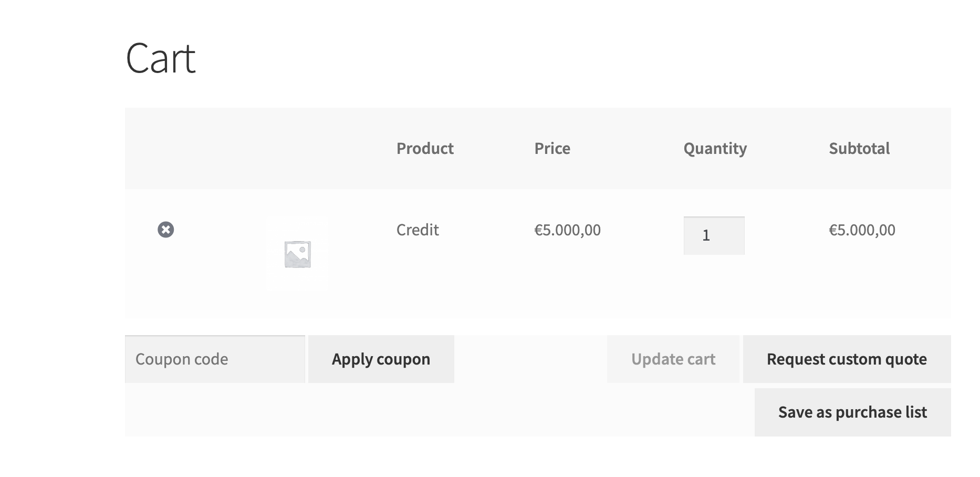The width and height of the screenshot is (980, 477).
Task: Click blank header cell above the remove icon
Action: coord(166,148)
